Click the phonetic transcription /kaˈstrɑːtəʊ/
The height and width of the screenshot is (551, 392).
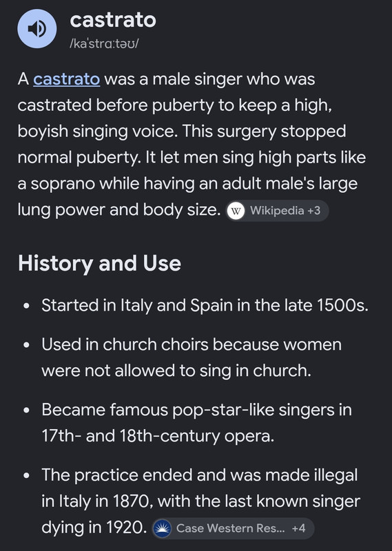(x=104, y=43)
